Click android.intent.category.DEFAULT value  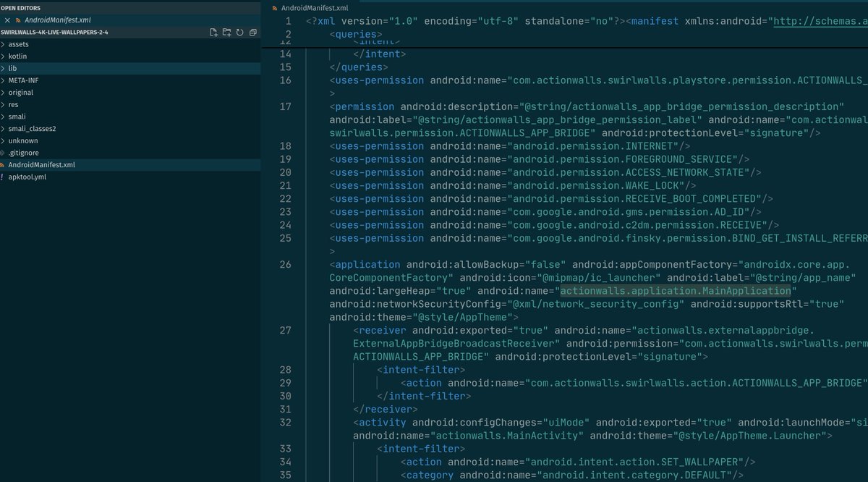[634, 475]
